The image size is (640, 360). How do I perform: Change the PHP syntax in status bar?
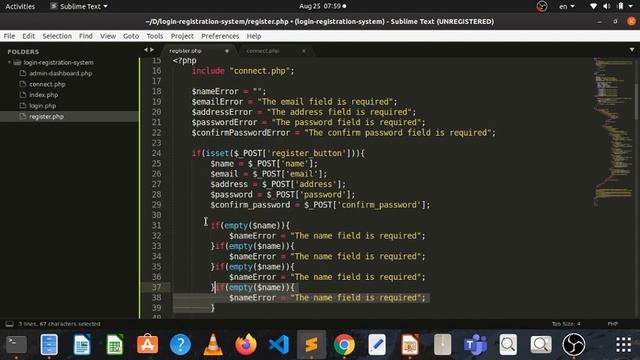[x=612, y=324]
